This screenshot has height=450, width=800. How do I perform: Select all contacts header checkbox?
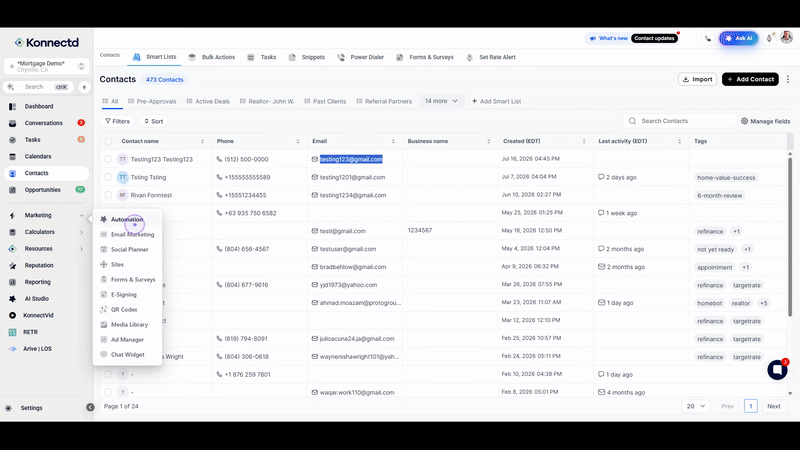(x=108, y=141)
